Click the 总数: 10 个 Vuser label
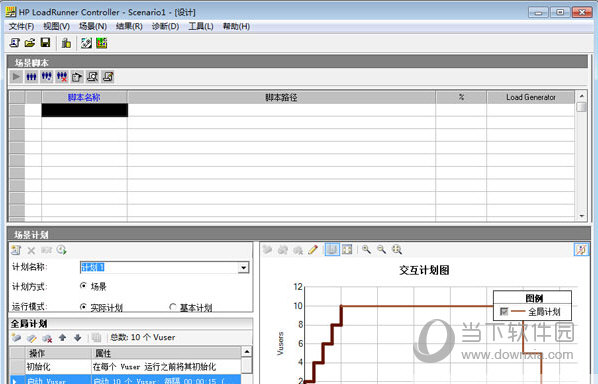The height and width of the screenshot is (384, 598). coord(143,337)
